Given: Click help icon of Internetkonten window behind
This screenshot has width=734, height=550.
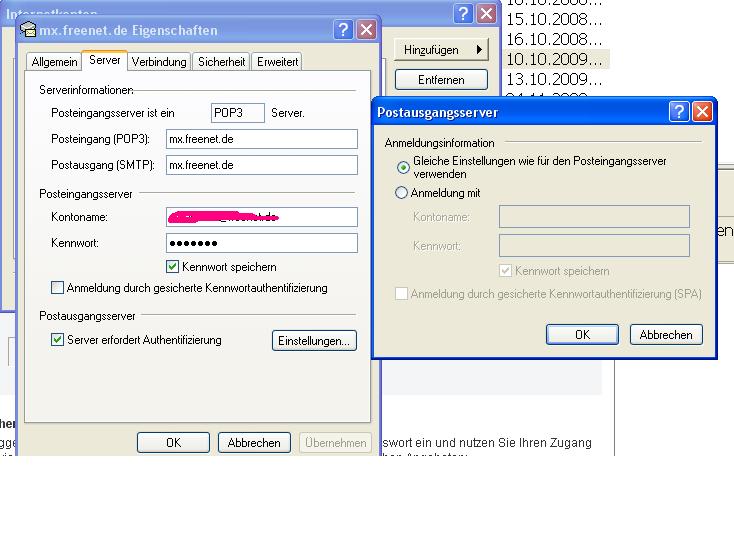Looking at the screenshot, I should [463, 14].
